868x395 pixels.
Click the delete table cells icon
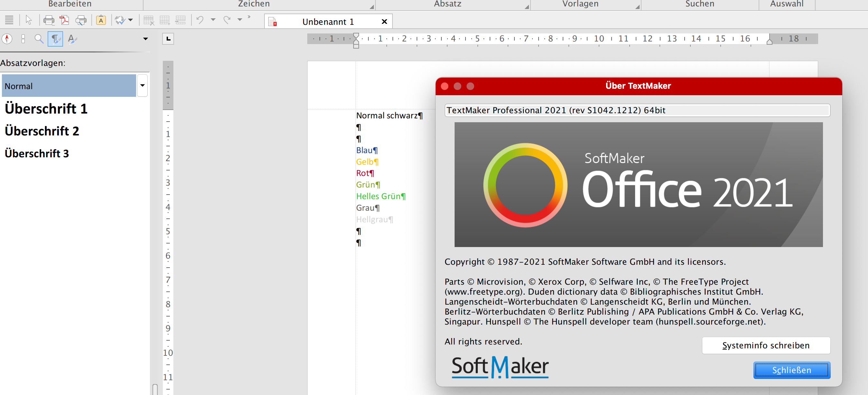click(x=149, y=20)
